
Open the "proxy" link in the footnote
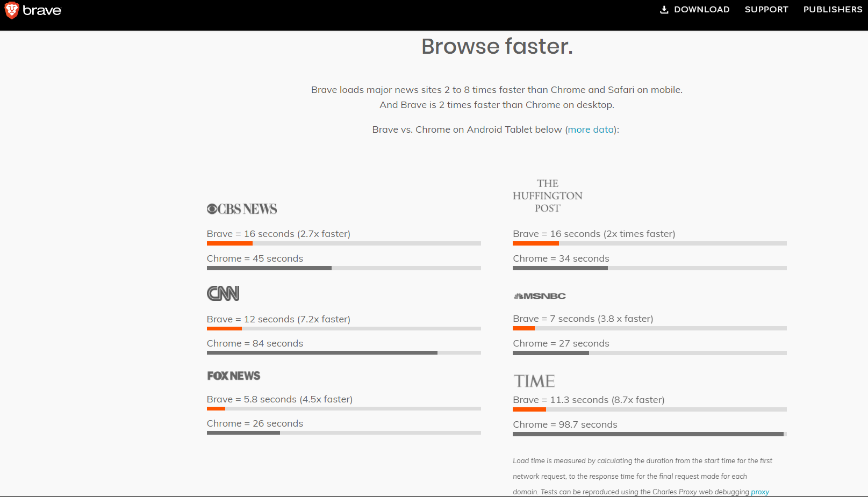pos(760,492)
